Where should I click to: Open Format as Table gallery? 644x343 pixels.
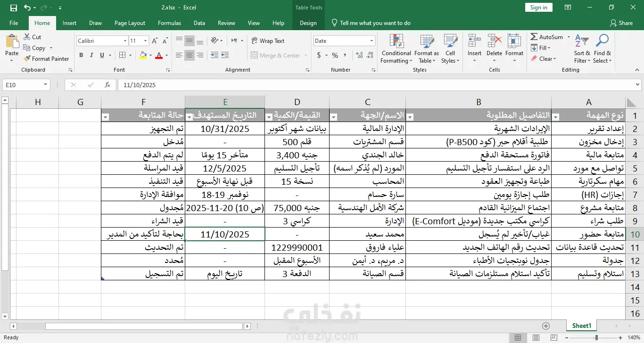(x=427, y=49)
